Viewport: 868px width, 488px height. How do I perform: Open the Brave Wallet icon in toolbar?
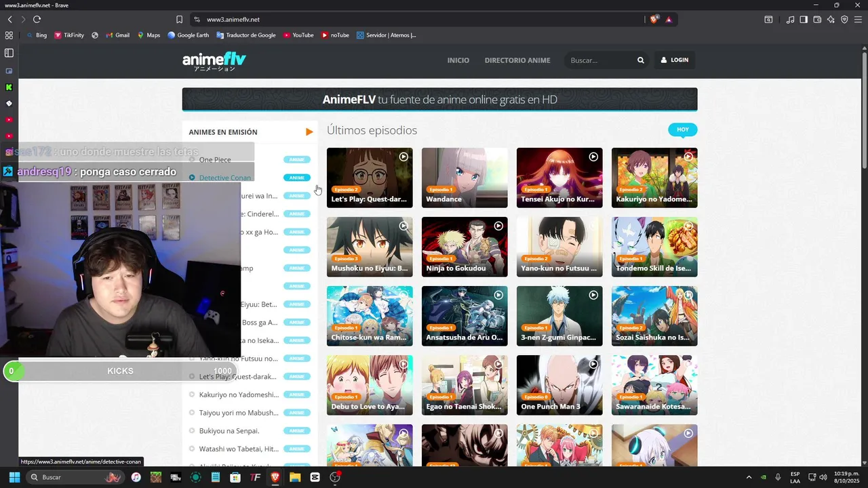pos(817,20)
